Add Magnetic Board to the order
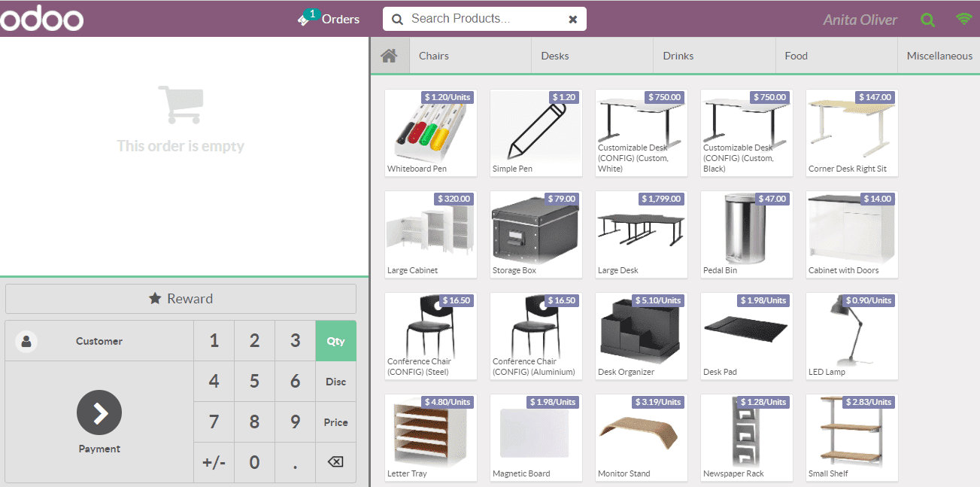This screenshot has width=980, height=487. pos(536,438)
